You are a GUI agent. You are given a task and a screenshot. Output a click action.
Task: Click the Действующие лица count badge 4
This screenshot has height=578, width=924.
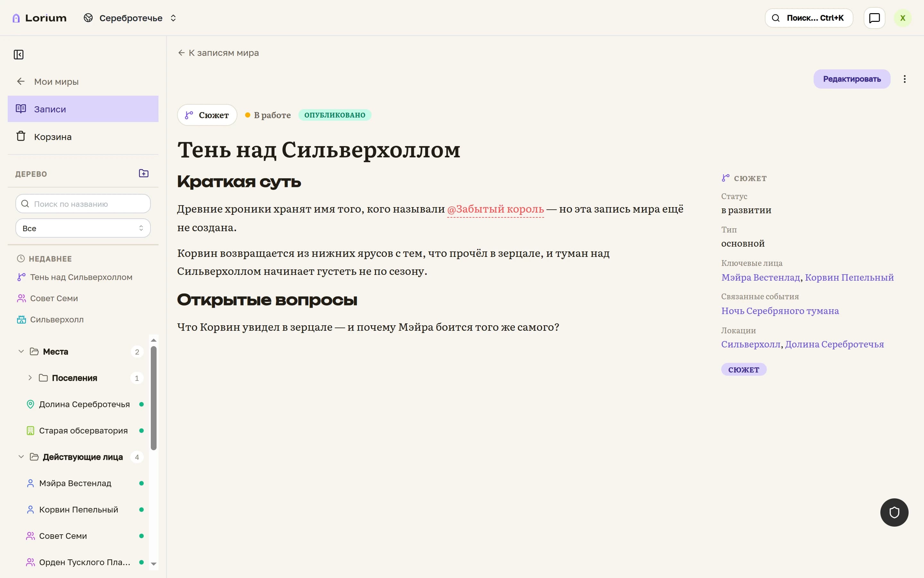(x=137, y=457)
